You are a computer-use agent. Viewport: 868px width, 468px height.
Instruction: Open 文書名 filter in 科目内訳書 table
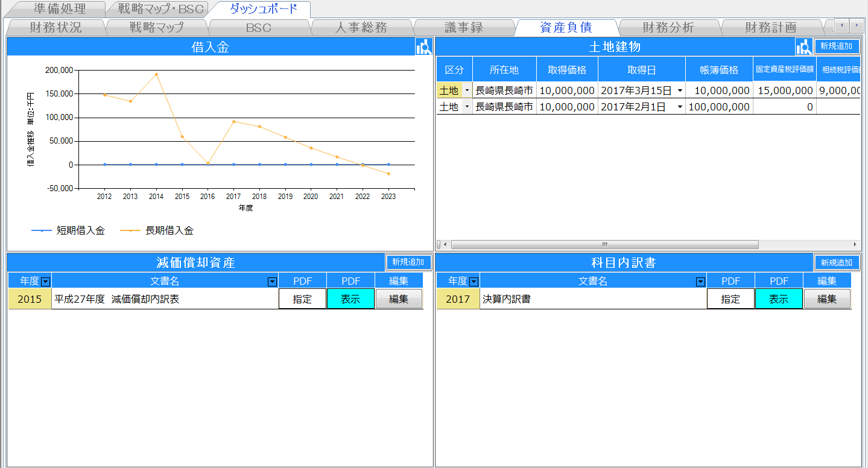(x=700, y=282)
